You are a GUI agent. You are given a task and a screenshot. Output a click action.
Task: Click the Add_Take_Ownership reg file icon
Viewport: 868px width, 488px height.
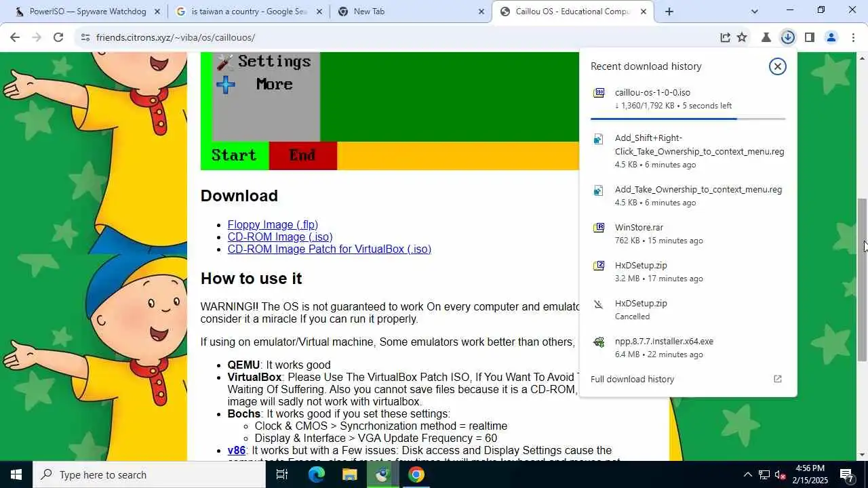(x=598, y=190)
